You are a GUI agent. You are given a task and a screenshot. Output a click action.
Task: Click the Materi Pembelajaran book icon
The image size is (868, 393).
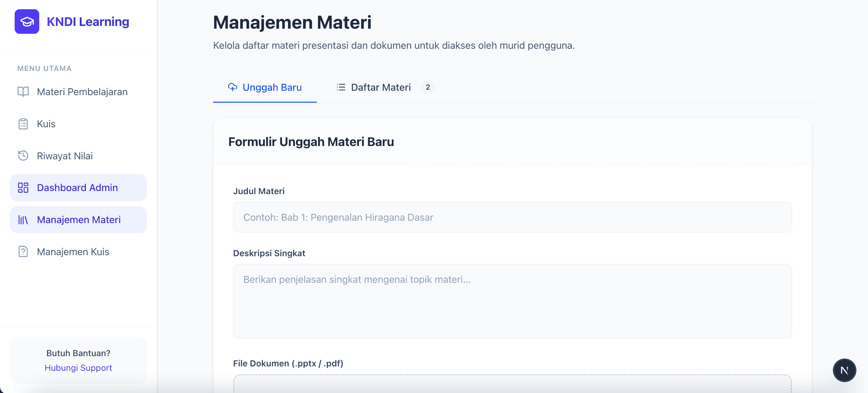[x=23, y=91]
